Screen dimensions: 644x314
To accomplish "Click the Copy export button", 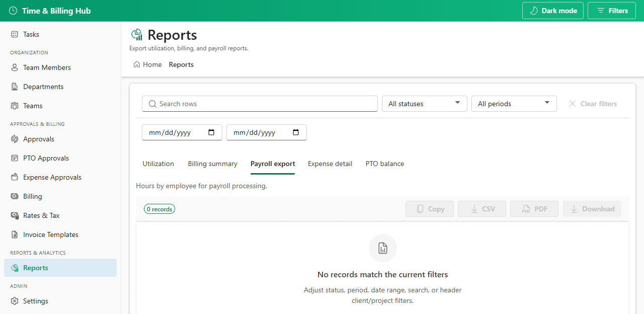I will (430, 209).
